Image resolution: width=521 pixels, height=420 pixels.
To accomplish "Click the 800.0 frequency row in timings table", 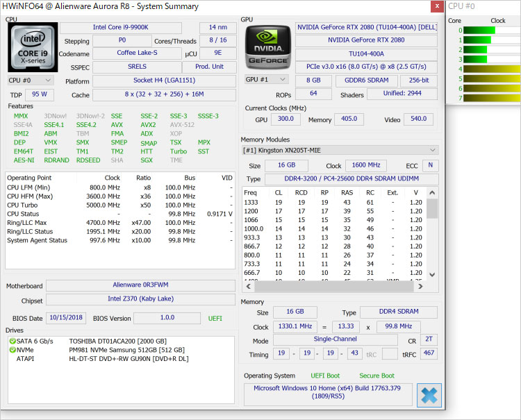I will tap(333, 255).
